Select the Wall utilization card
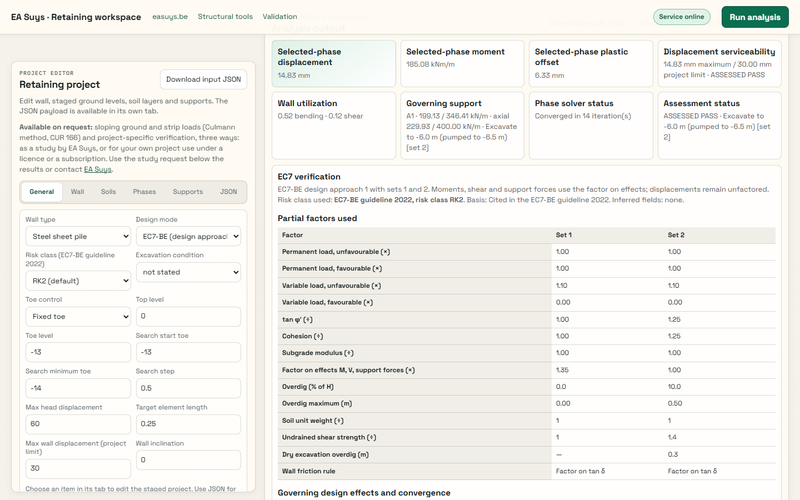800x500 pixels. 334,126
